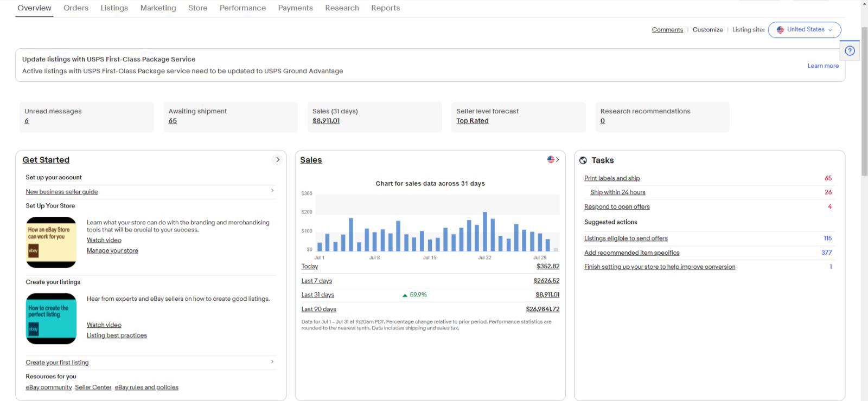This screenshot has width=868, height=401.
Task: Click the 4 count for open offers
Action: coord(829,206)
